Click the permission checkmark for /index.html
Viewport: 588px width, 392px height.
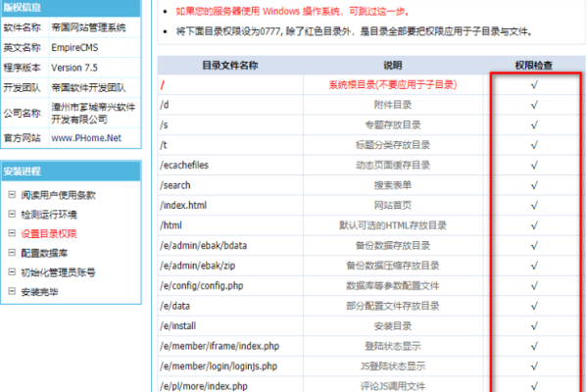point(534,205)
